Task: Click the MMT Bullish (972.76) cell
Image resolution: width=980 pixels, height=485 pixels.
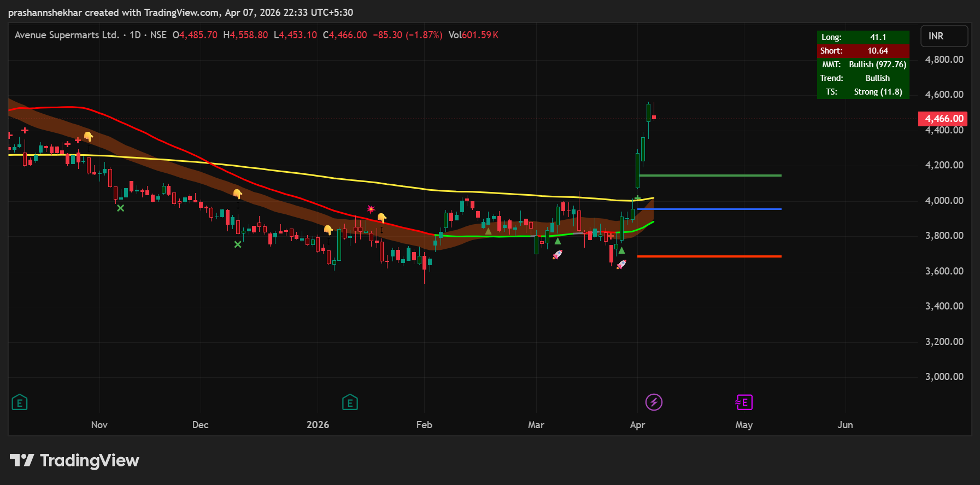Action: click(x=878, y=65)
